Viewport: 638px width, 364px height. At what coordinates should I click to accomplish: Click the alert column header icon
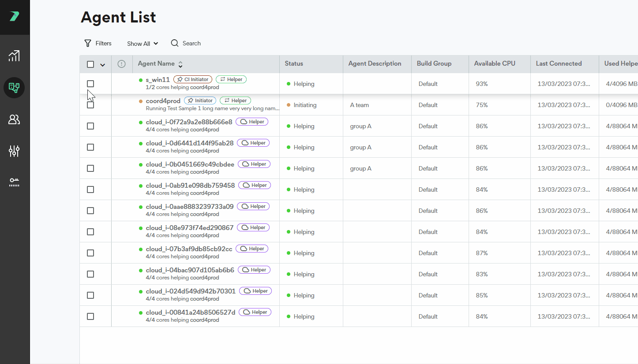click(x=122, y=64)
